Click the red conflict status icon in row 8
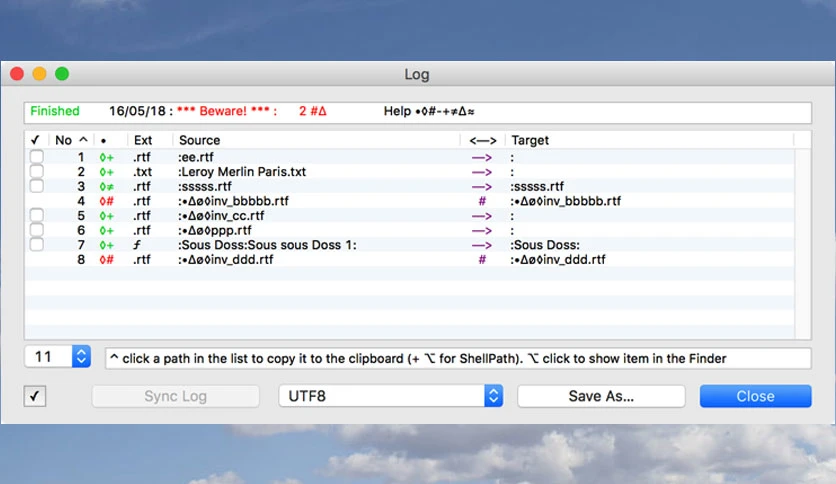The width and height of the screenshot is (836, 484). coord(107,260)
